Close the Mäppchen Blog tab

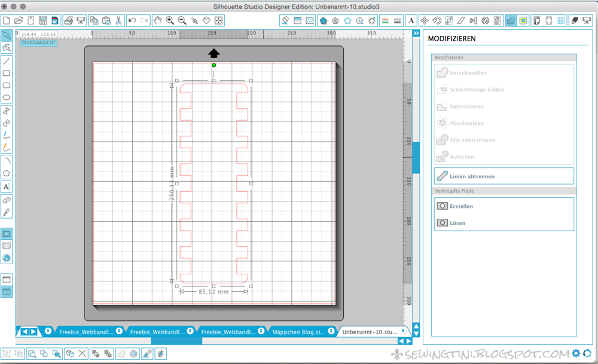[331, 331]
